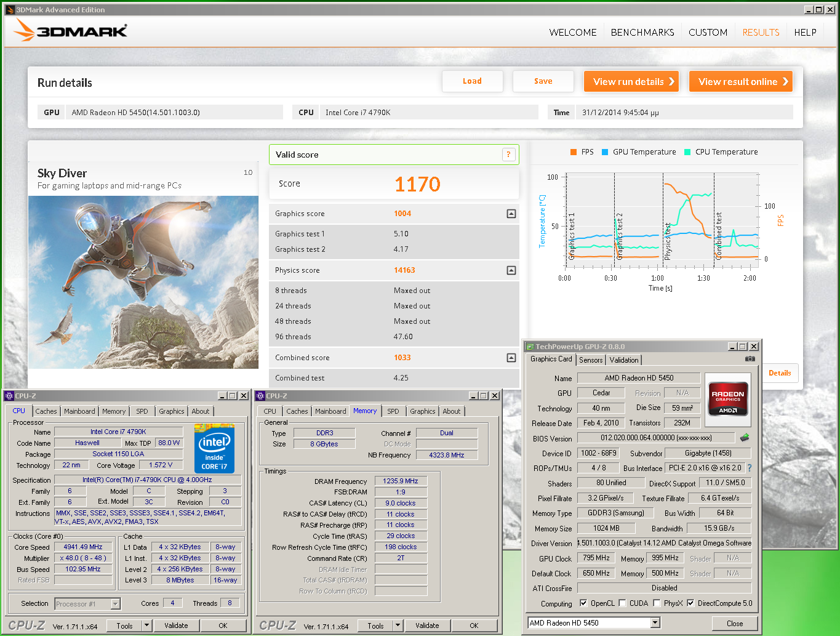Click the overall score 1170
This screenshot has width=840, height=636.
pyautogui.click(x=417, y=184)
